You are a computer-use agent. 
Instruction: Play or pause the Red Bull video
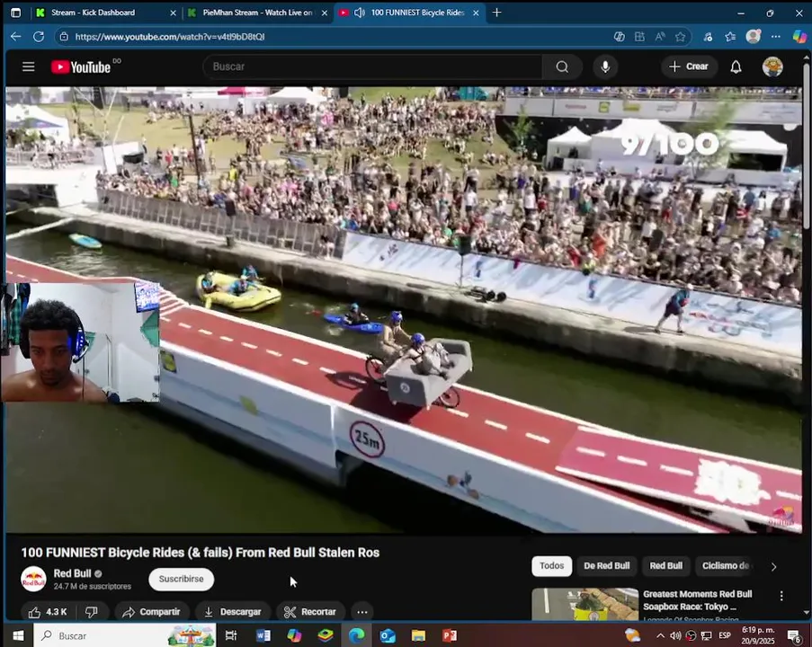pyautogui.click(x=404, y=309)
